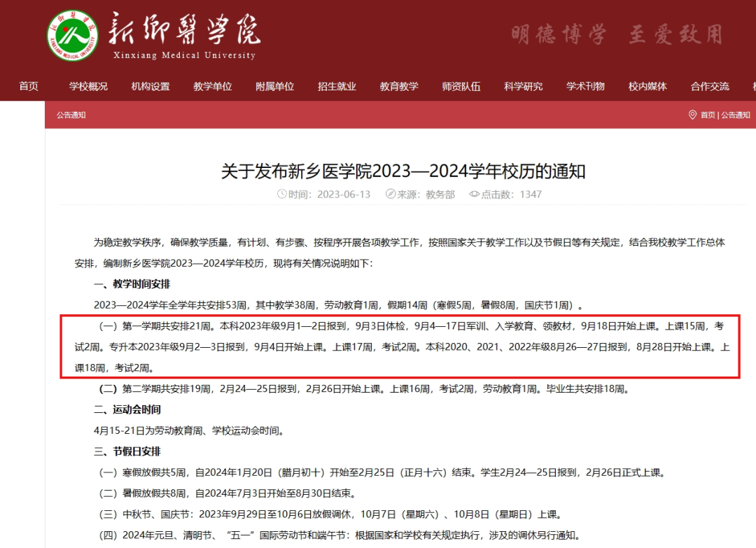
Task: Open the 师资队伍 menu item
Action: (461, 87)
